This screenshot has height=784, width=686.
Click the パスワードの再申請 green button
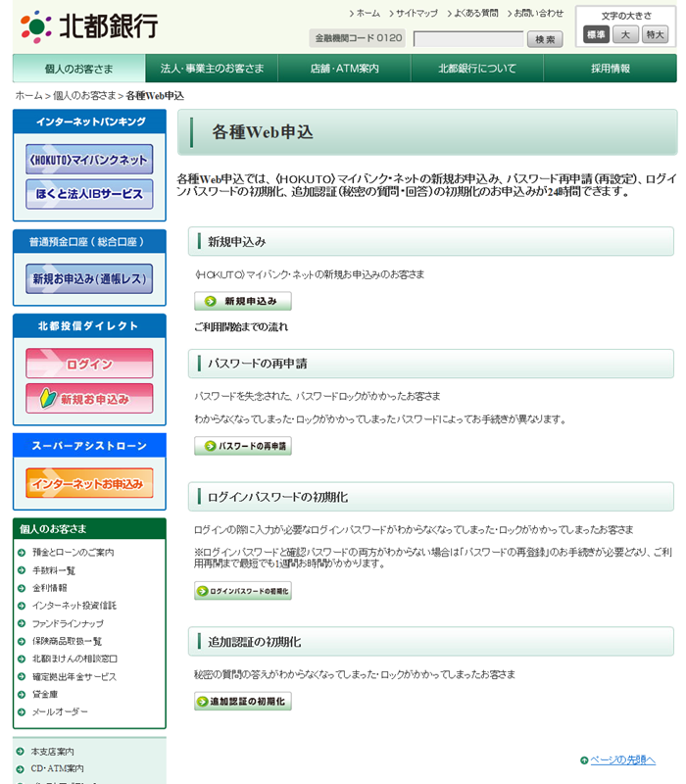pos(243,446)
